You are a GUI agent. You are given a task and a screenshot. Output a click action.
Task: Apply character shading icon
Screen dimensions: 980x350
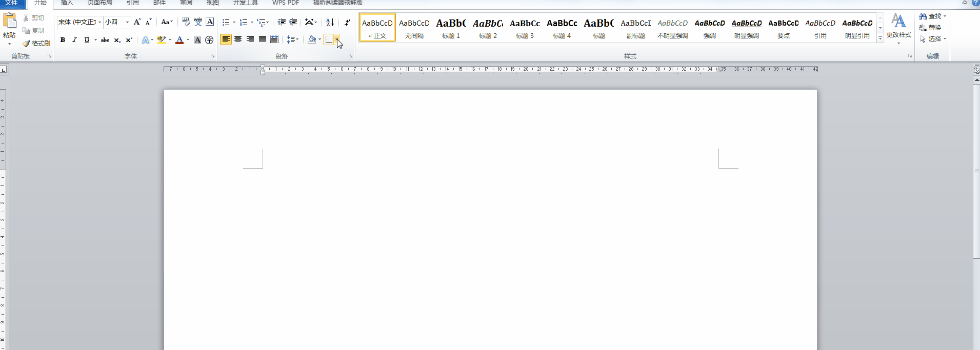[x=197, y=40]
